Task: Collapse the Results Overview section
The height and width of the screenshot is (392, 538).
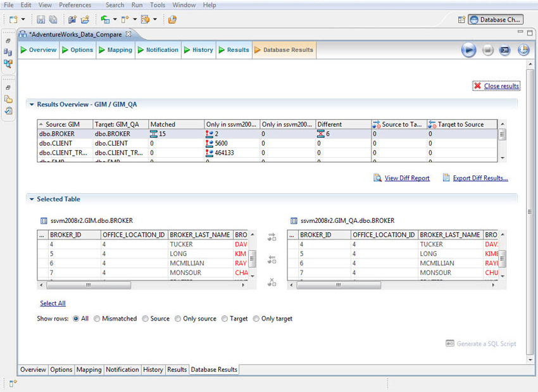Action: coord(32,104)
